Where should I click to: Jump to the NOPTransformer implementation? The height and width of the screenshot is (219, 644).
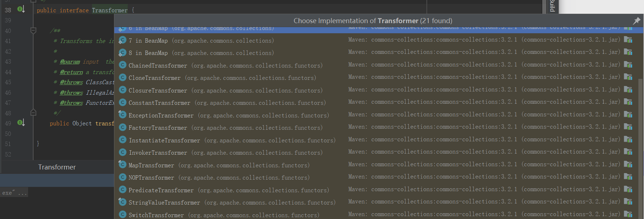(151, 177)
